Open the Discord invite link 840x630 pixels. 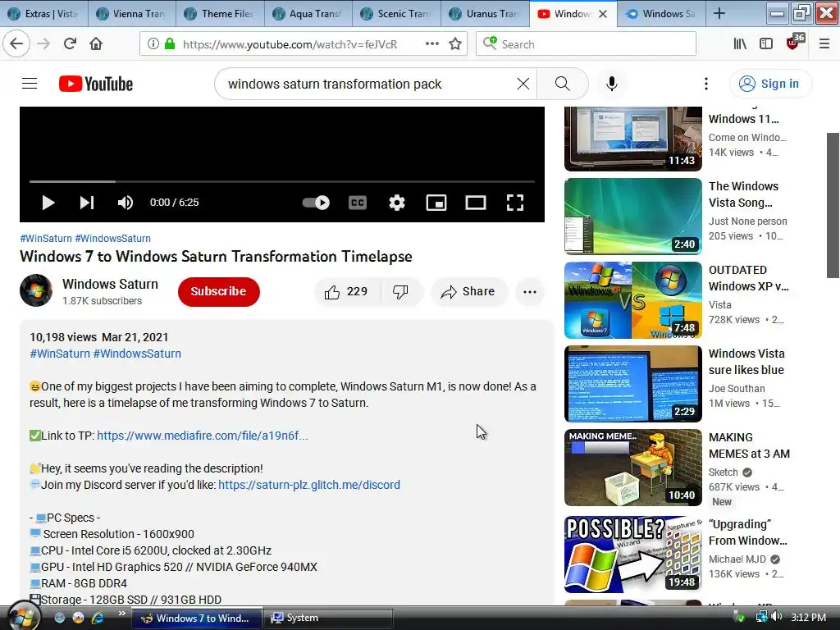pos(309,485)
